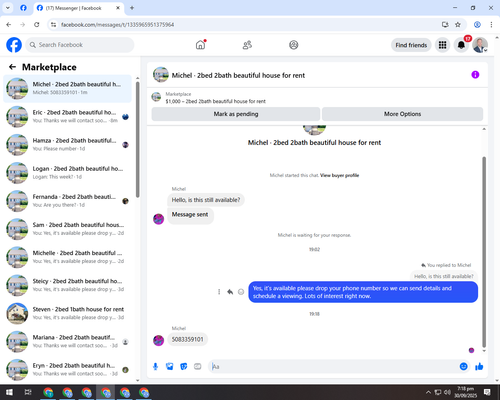Click More Options button
Viewport: 500px width, 400px height.
click(402, 114)
